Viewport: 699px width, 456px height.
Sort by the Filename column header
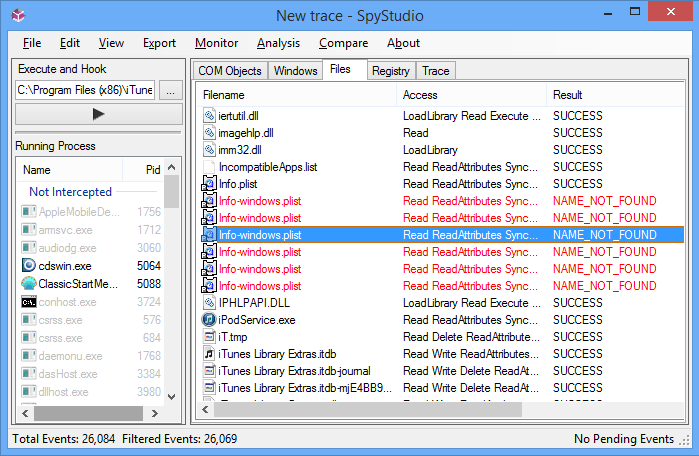tap(296, 95)
